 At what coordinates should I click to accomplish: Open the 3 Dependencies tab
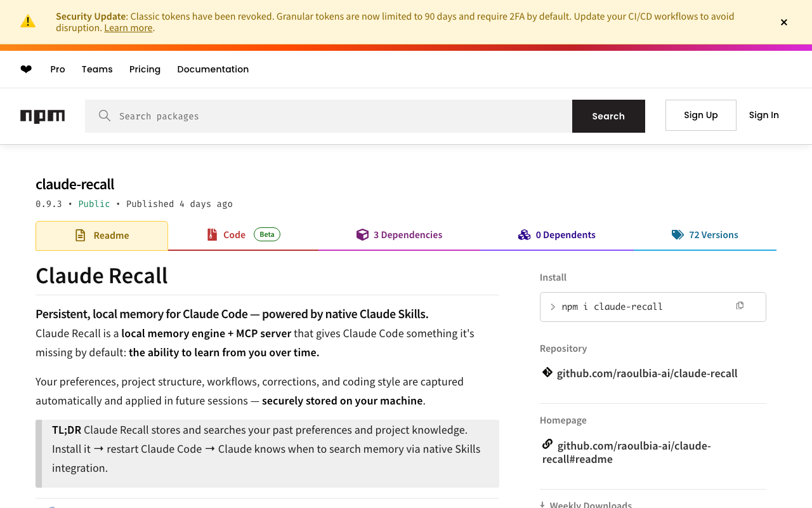tap(399, 235)
